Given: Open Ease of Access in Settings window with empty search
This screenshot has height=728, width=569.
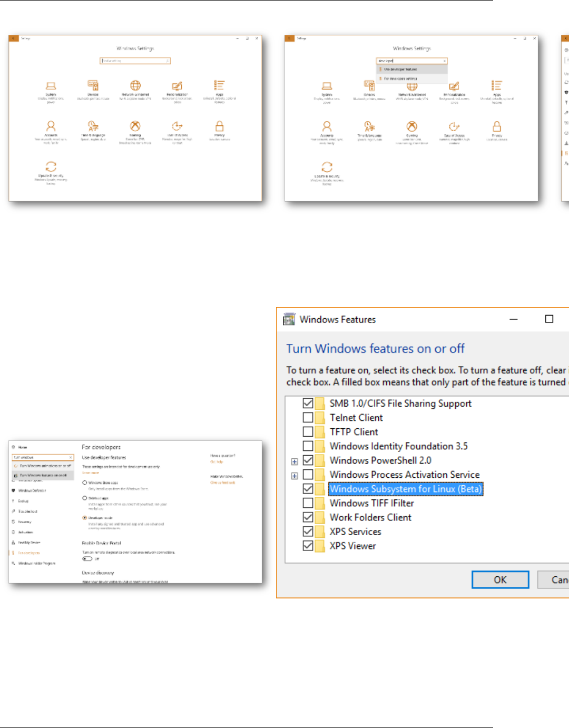Looking at the screenshot, I should 178,132.
